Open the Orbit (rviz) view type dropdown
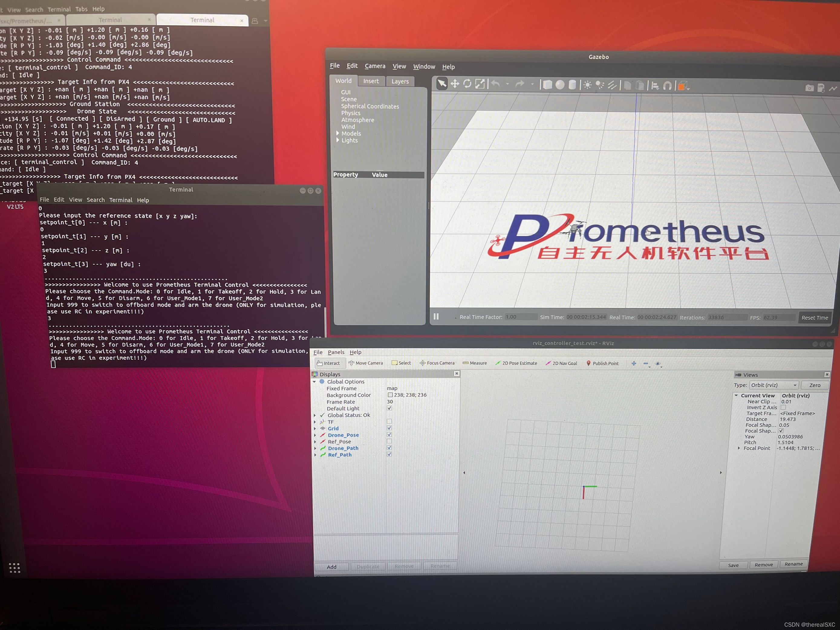Screen dimensions: 840x630 (774, 385)
